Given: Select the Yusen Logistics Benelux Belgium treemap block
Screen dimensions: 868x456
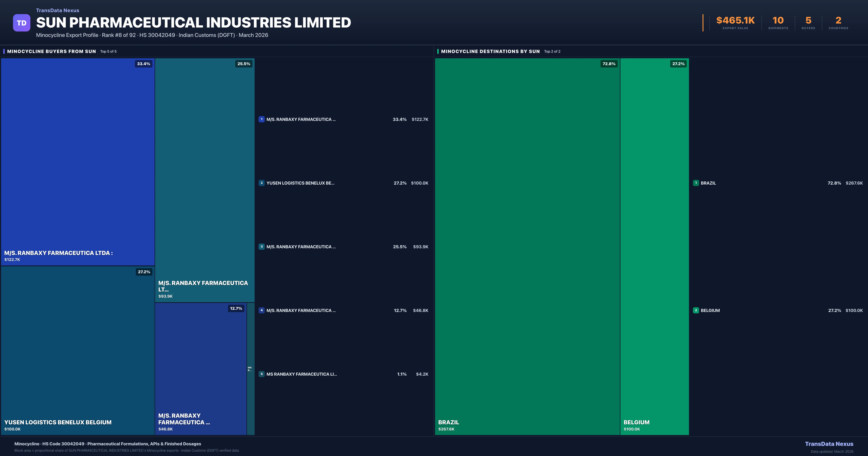Looking at the screenshot, I should [x=78, y=351].
